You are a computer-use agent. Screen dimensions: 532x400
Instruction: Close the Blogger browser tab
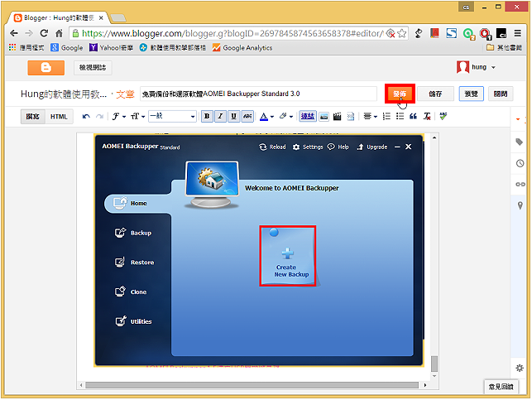101,18
